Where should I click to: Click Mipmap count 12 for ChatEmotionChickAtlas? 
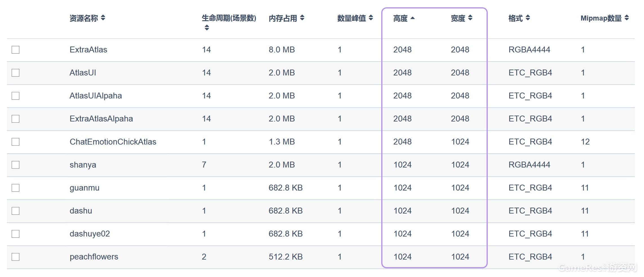point(585,142)
